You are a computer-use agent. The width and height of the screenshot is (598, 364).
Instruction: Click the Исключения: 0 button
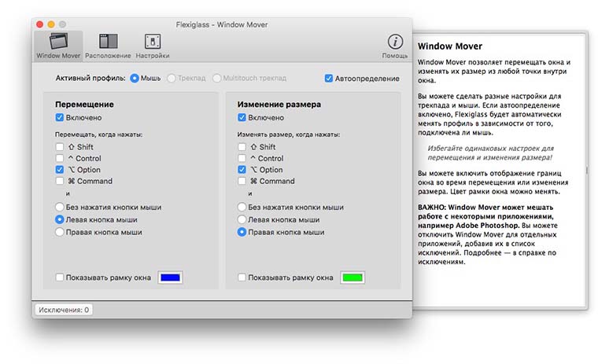pyautogui.click(x=64, y=310)
